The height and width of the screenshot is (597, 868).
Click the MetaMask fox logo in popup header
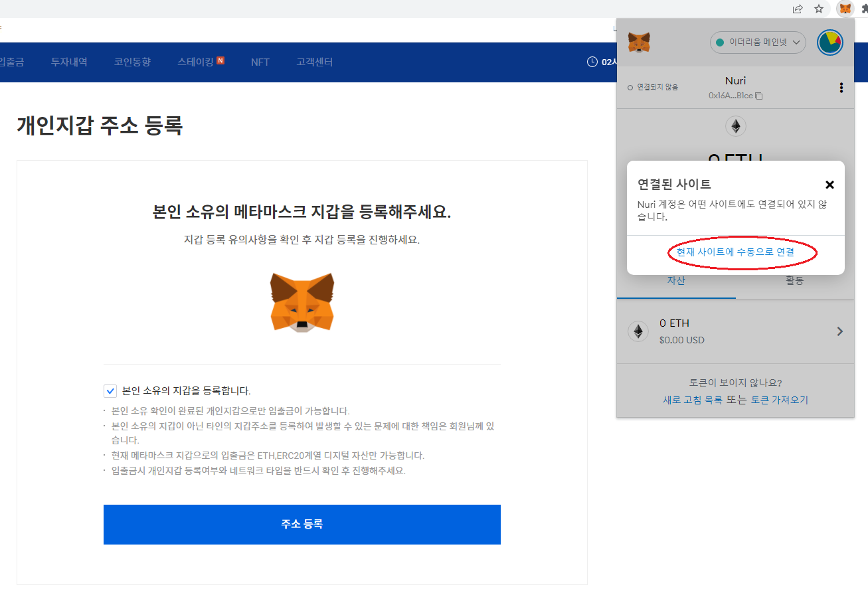pyautogui.click(x=639, y=43)
